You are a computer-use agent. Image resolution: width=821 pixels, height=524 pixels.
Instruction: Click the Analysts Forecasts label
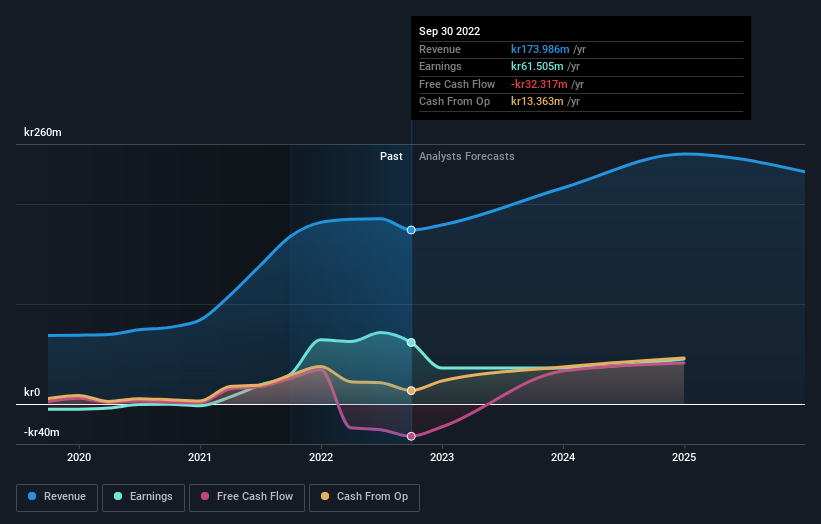pos(467,157)
